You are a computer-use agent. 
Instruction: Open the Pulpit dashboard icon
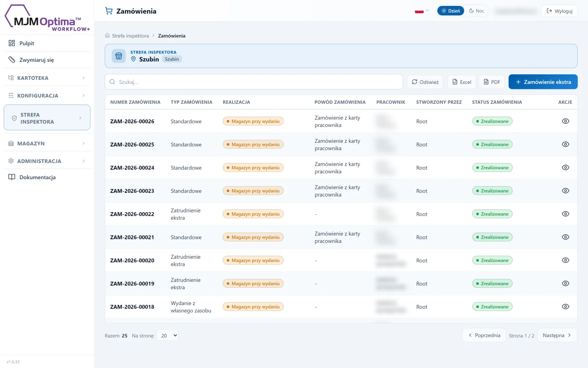(12, 43)
